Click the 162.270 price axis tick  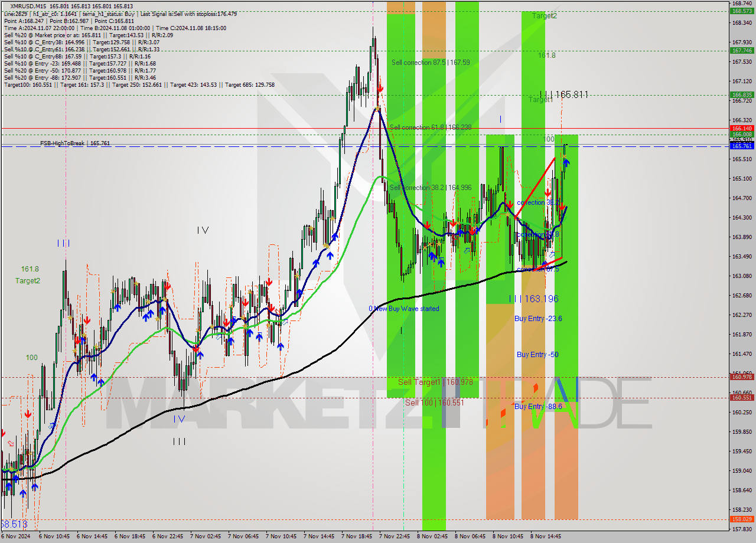[x=742, y=315]
